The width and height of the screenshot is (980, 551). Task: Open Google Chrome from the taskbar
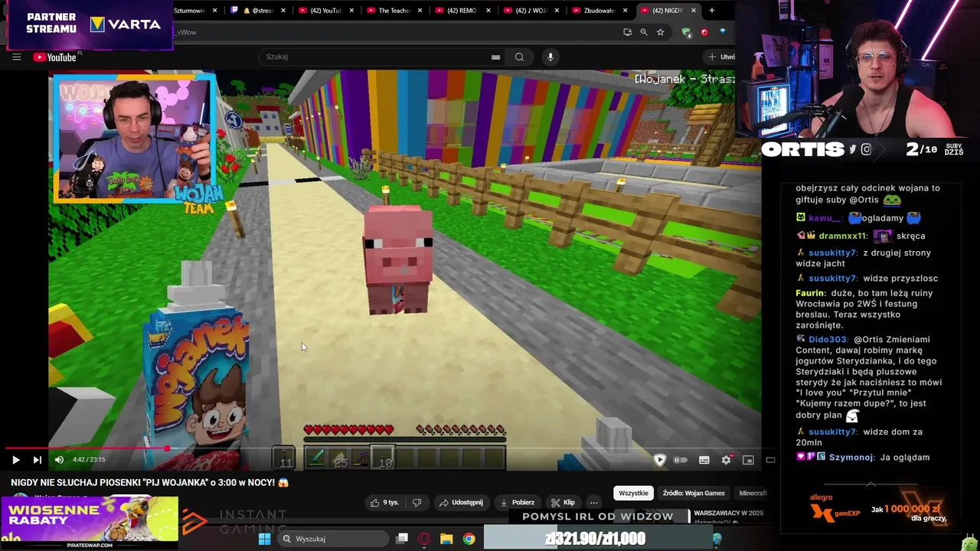click(x=469, y=539)
